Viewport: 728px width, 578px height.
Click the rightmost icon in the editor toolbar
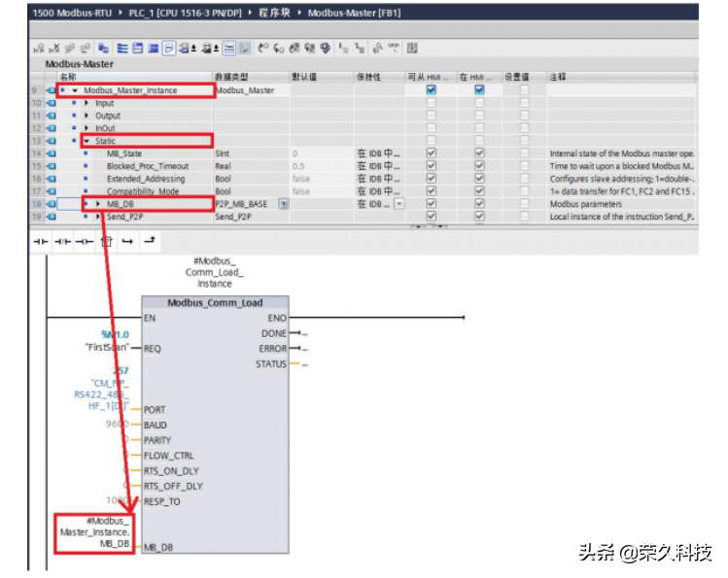412,48
